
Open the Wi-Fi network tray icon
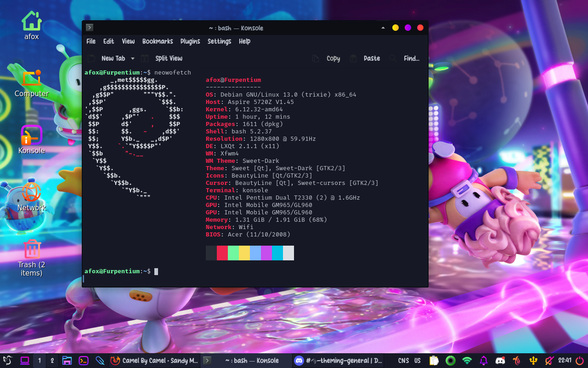point(467,361)
